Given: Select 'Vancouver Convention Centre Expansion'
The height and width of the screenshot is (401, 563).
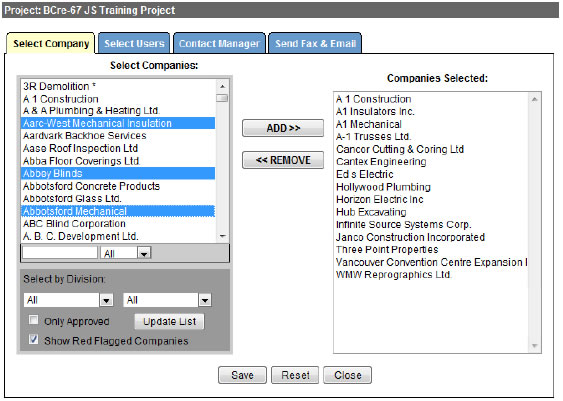Looking at the screenshot, I should [x=431, y=262].
